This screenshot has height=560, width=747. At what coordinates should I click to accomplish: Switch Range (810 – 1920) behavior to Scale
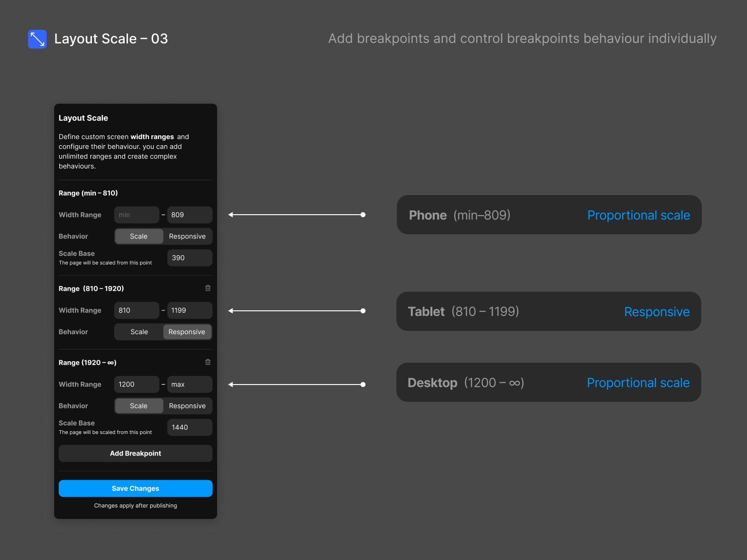click(139, 332)
